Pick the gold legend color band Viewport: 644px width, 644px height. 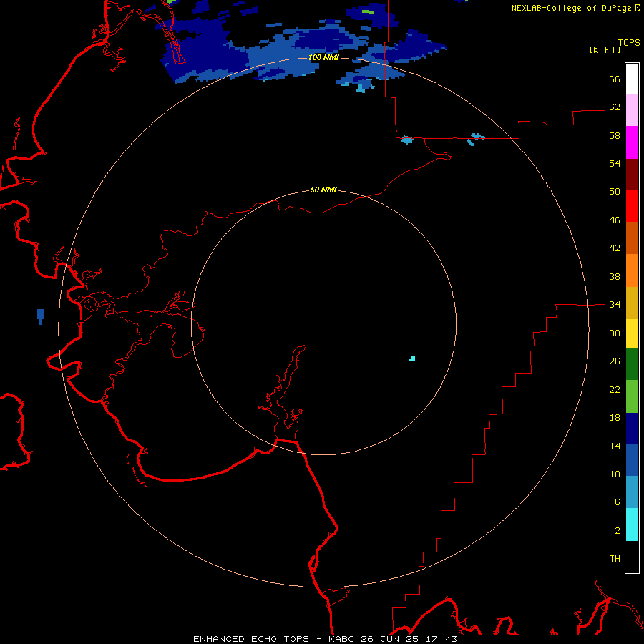pos(632,303)
